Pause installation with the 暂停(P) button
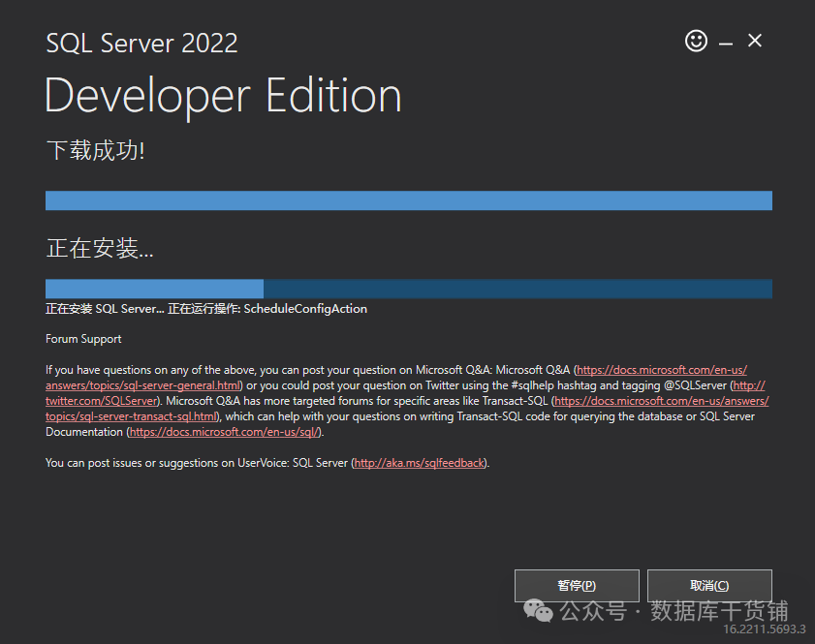This screenshot has height=644, width=815. 577,585
